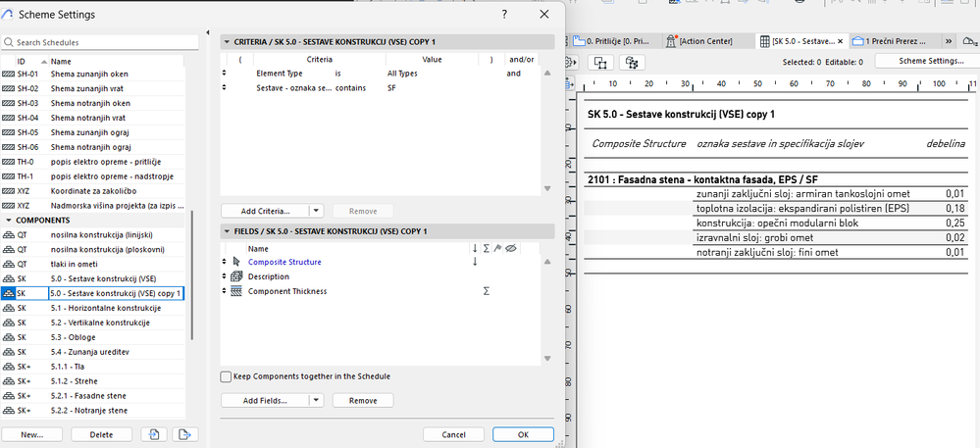Click the 3D select icon in schedule toolbar
Viewport: 980px width, 448px height.
point(632,63)
